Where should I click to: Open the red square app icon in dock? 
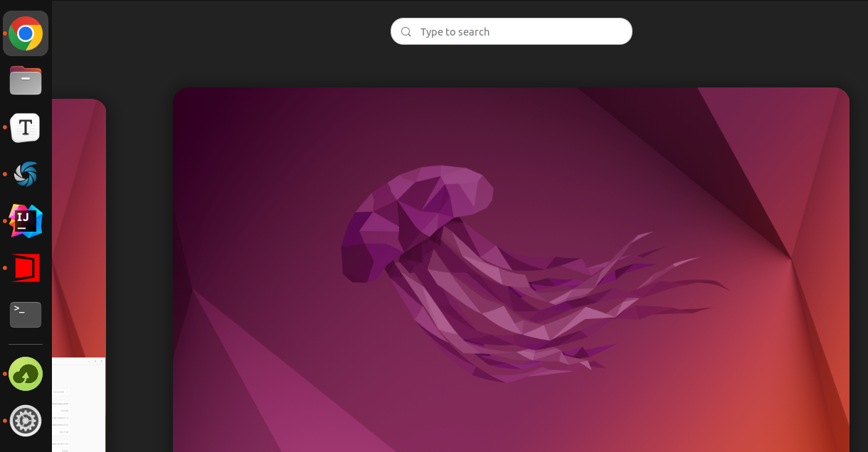[26, 268]
